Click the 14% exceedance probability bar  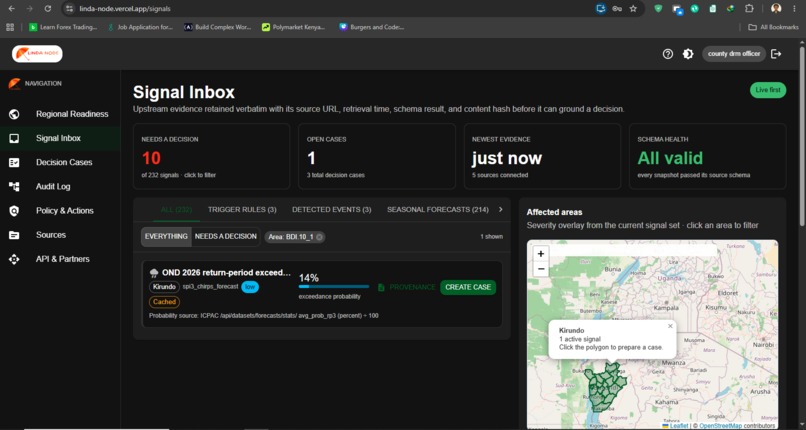click(x=334, y=287)
